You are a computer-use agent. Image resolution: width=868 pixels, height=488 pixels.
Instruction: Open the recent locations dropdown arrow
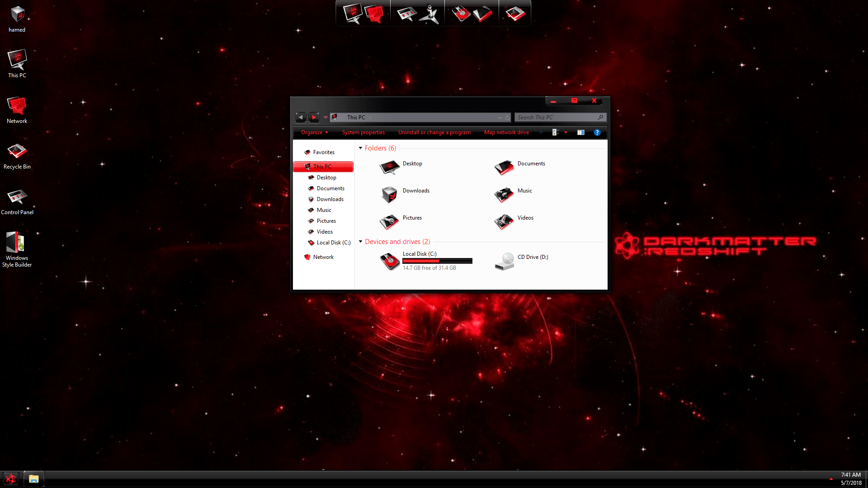(325, 117)
